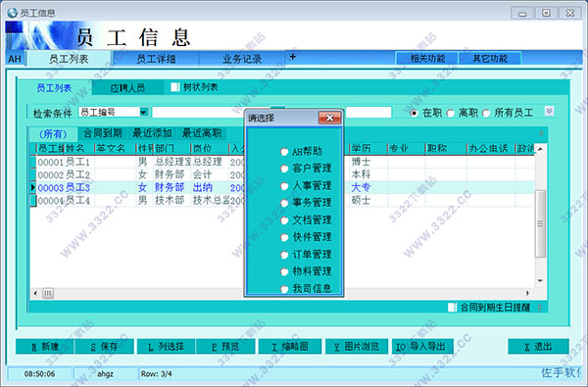Viewport: 588px width, 387px height.
Task: Select the 人事管理 radio option
Action: click(x=284, y=185)
